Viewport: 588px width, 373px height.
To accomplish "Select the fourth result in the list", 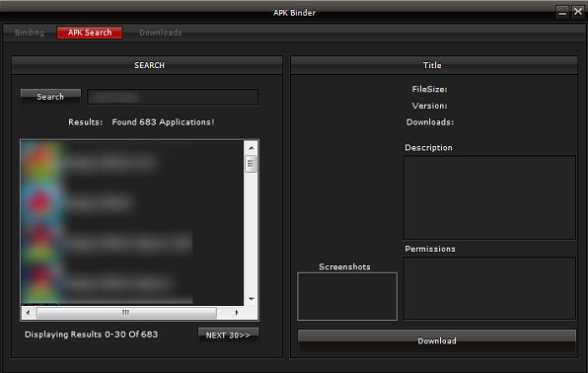I will 108,283.
